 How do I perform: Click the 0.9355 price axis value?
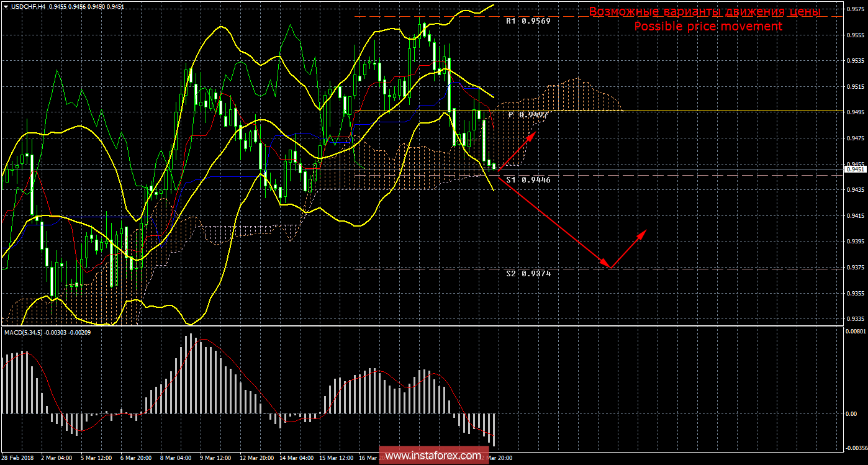tap(856, 293)
